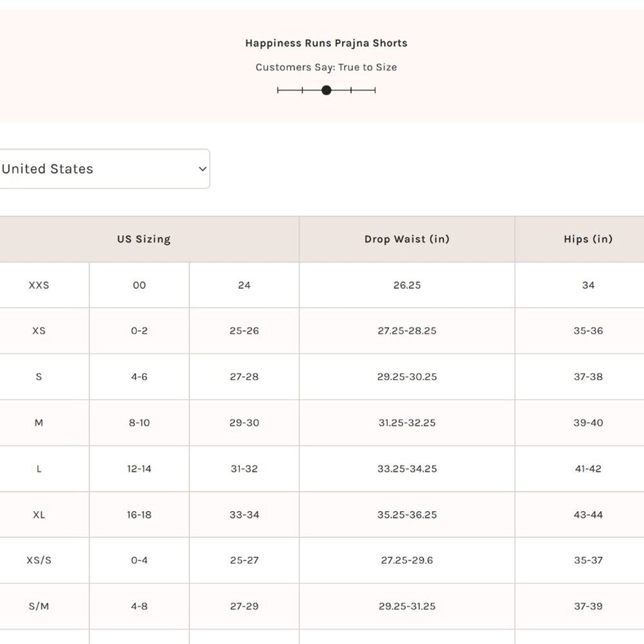Click the chevron arrow in country selector
644x644 pixels.
(x=202, y=169)
